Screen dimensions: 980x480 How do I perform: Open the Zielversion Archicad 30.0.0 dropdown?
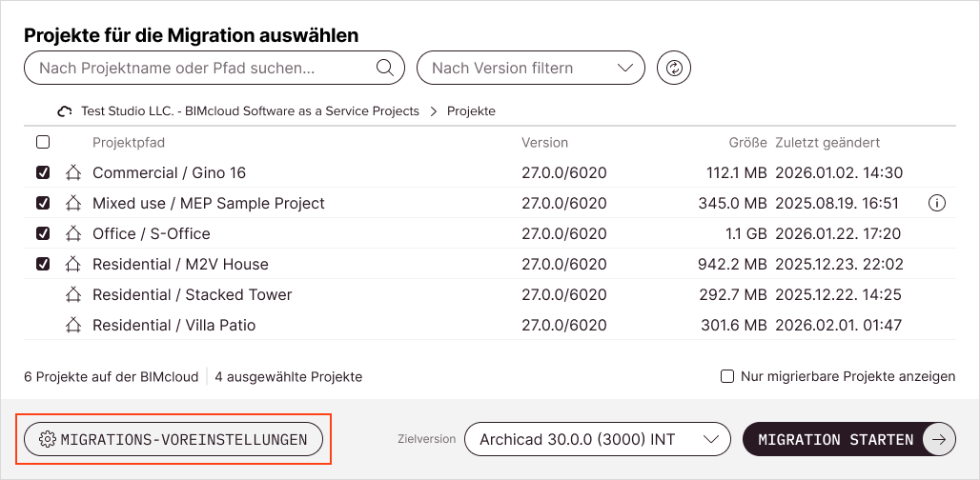598,439
